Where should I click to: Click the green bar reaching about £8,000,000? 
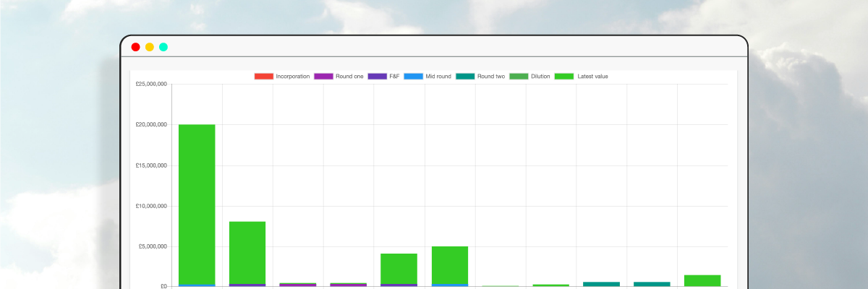click(x=247, y=253)
